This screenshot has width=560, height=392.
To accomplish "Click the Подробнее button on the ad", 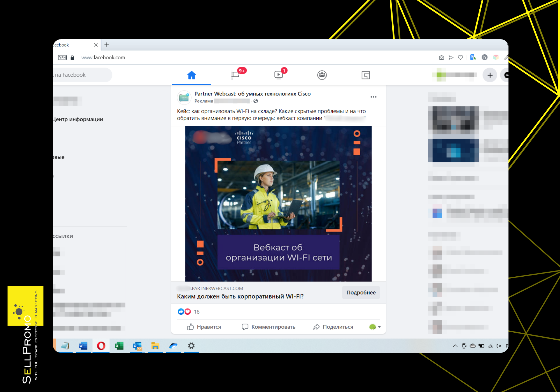I will point(361,292).
